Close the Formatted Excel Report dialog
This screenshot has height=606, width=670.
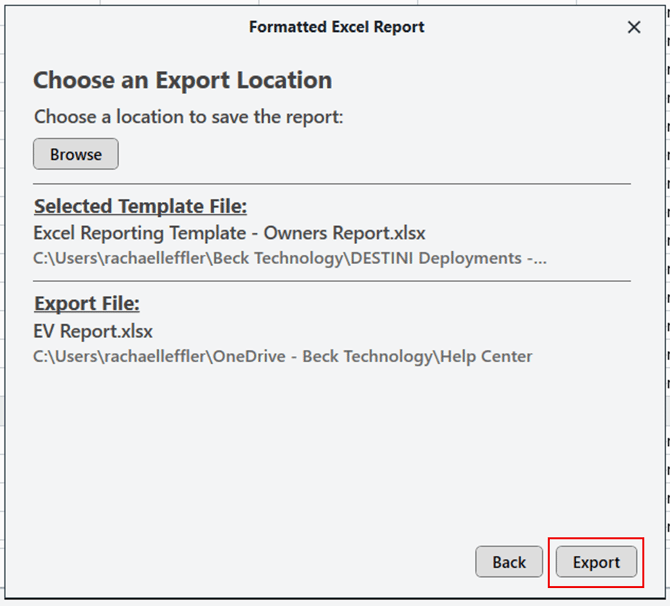coord(634,28)
